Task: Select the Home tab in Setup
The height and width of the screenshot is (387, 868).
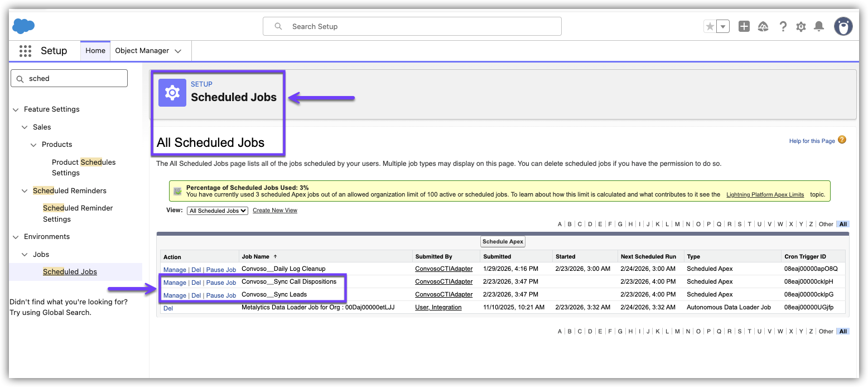Action: click(x=95, y=51)
